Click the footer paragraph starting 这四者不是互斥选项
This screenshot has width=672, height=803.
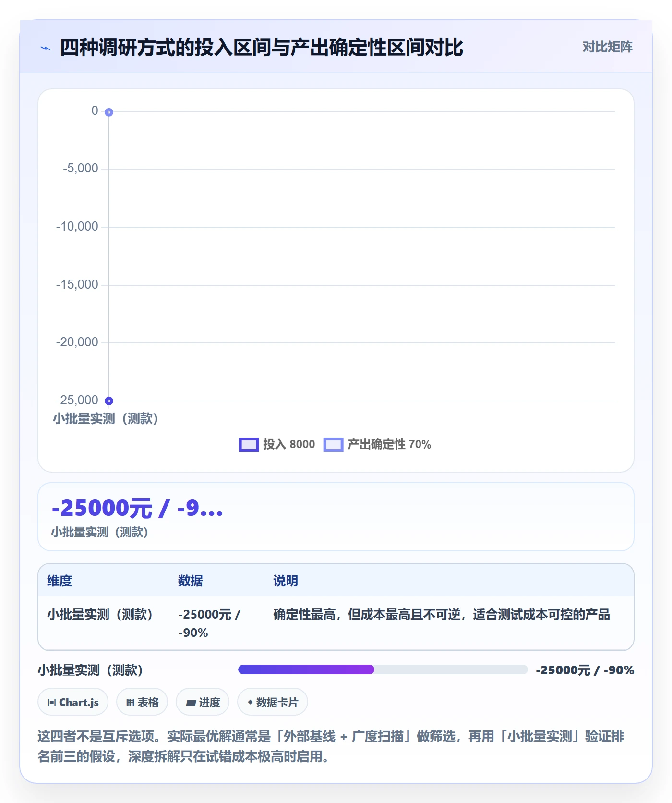pyautogui.click(x=331, y=746)
